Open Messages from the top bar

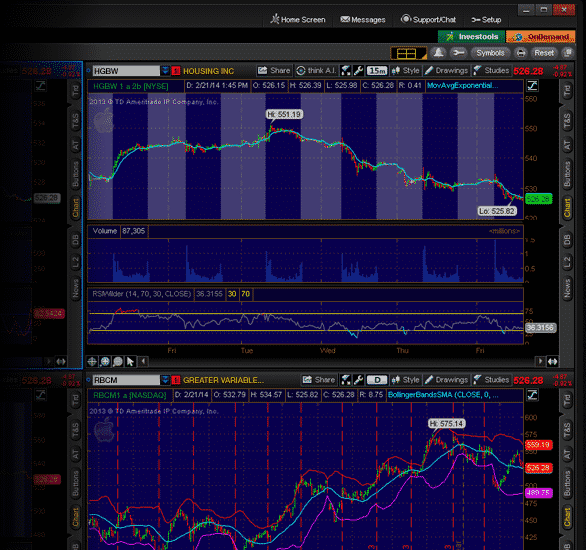(x=363, y=19)
